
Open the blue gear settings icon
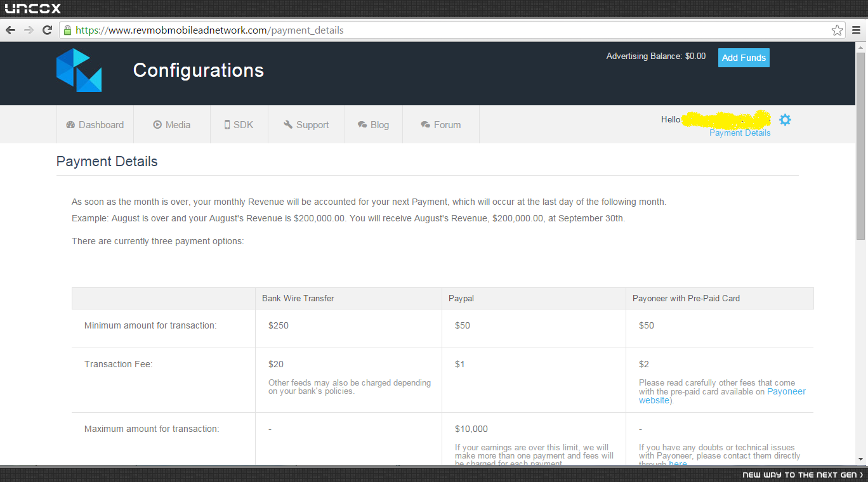(785, 120)
